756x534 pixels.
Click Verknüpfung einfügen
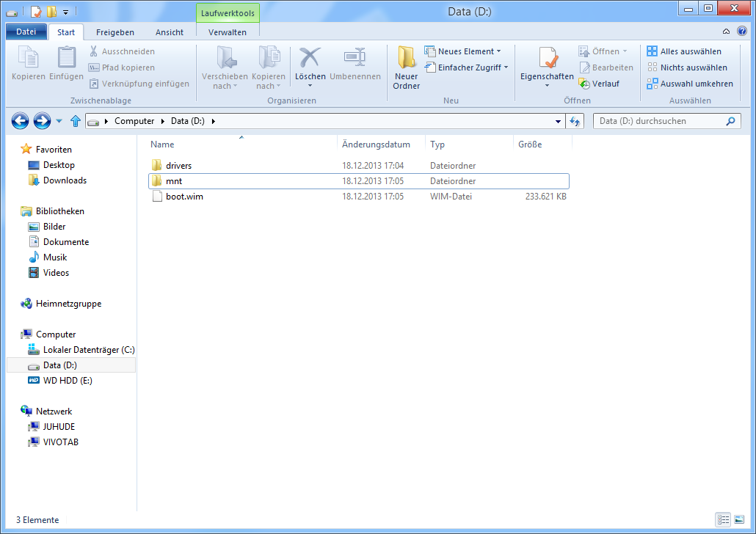139,84
